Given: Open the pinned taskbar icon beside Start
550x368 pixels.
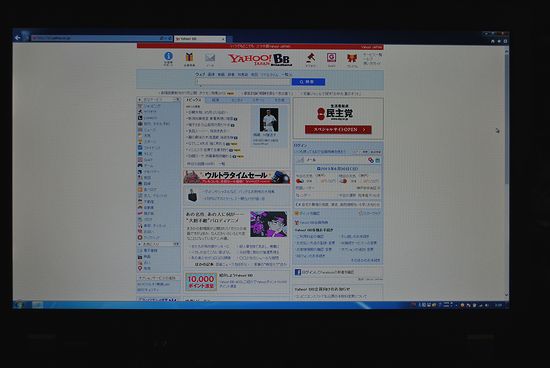Looking at the screenshot, I should (38, 305).
